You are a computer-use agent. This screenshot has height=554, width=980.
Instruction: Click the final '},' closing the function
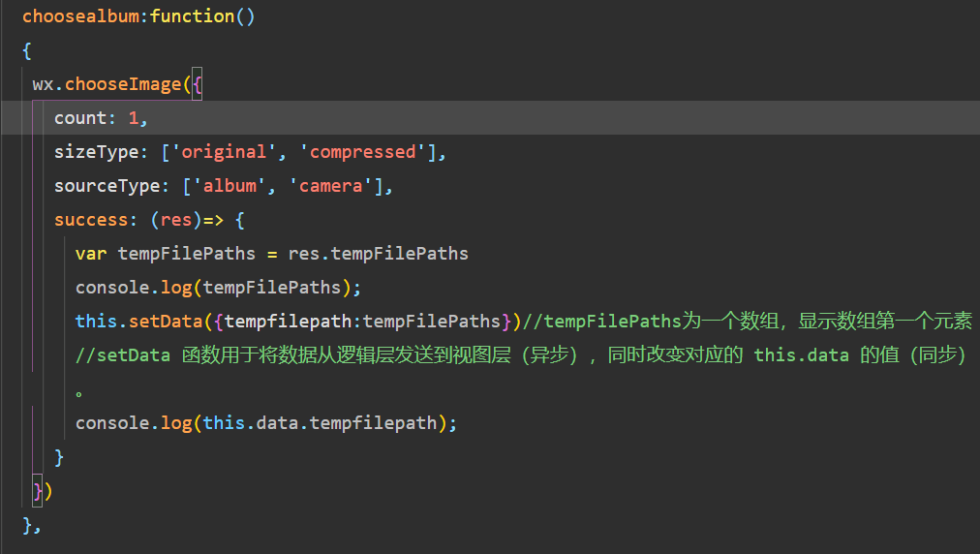[32, 525]
